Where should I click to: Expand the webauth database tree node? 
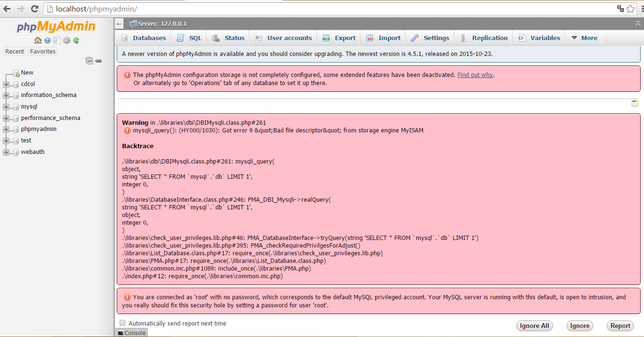6,152
